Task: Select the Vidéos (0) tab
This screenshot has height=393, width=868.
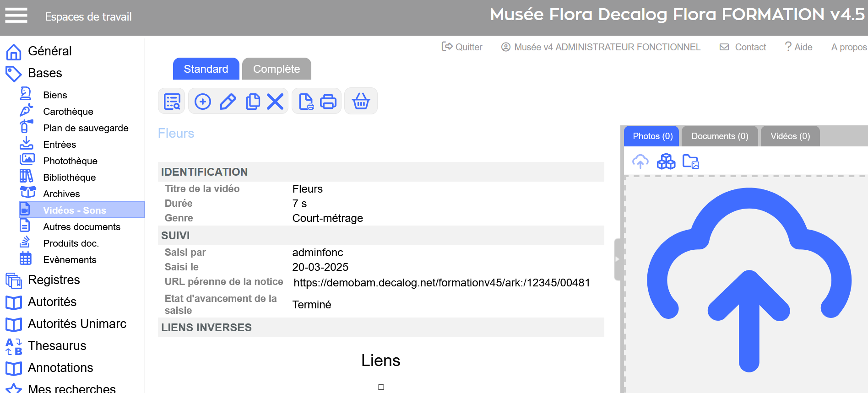Action: click(790, 136)
